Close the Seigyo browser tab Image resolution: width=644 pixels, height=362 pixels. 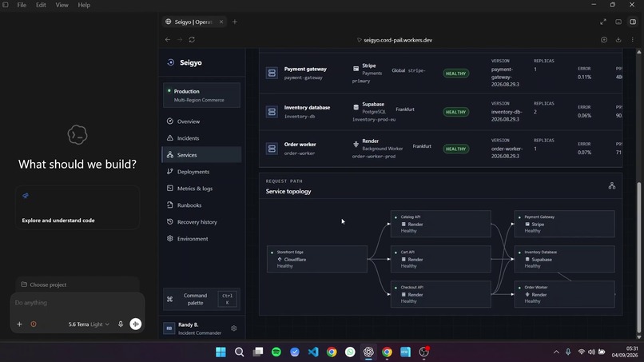(221, 22)
